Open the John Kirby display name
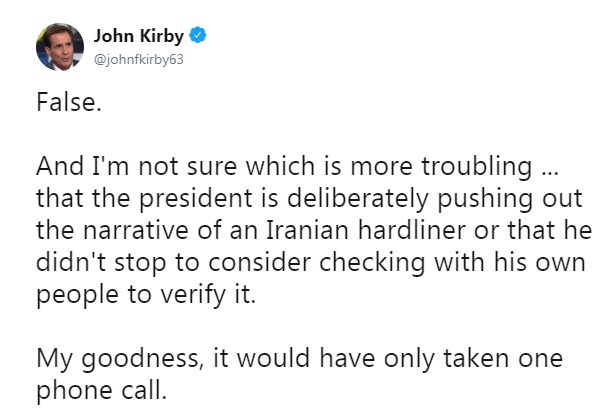 (138, 36)
